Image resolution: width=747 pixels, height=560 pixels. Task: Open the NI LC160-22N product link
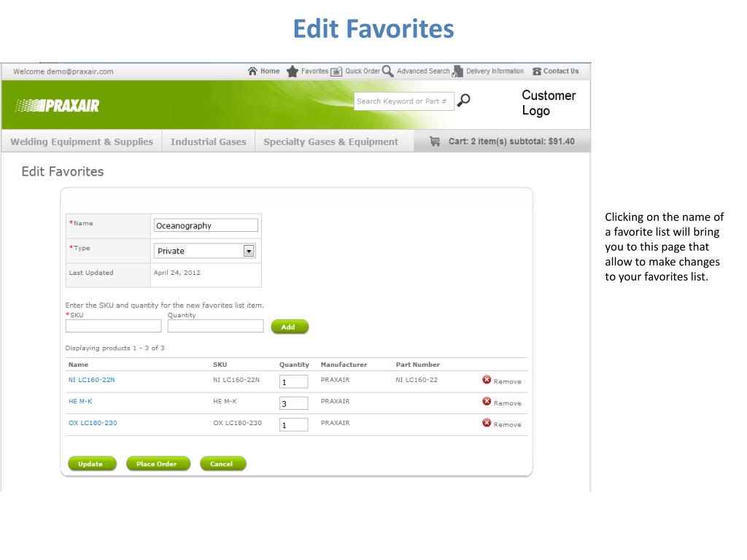pyautogui.click(x=91, y=379)
